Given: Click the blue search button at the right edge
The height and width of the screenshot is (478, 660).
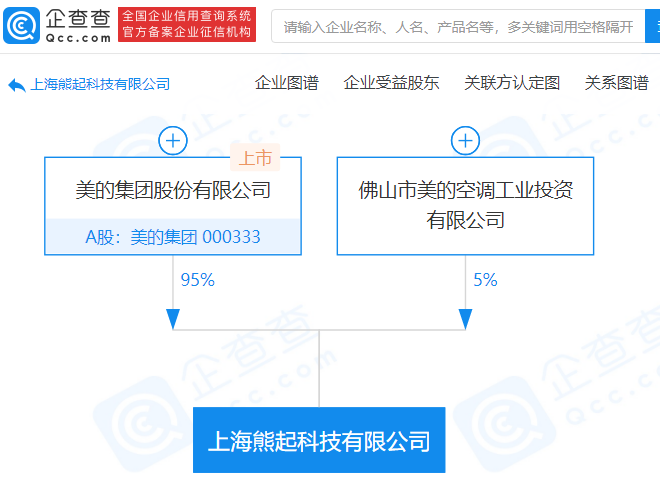Looking at the screenshot, I should [x=652, y=27].
